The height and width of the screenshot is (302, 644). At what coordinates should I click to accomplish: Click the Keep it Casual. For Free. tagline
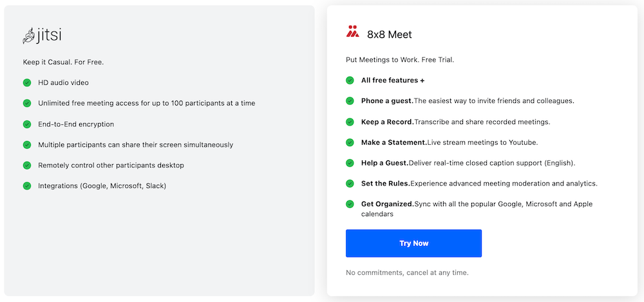tap(63, 62)
